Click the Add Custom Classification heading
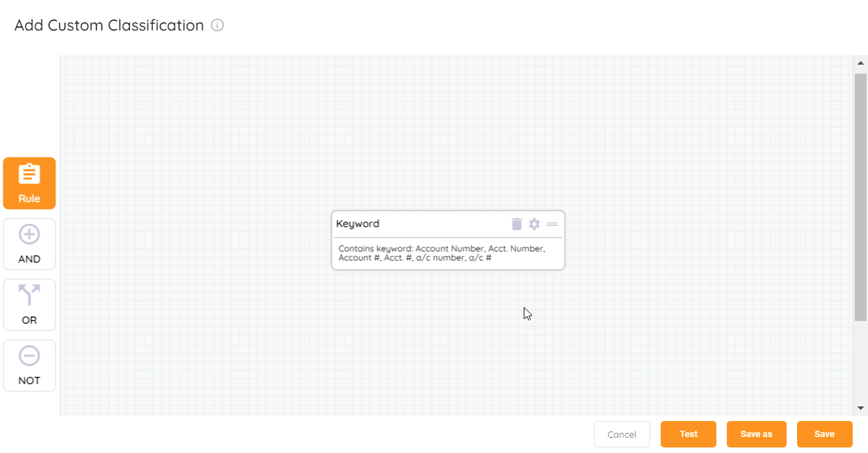Image resolution: width=868 pixels, height=453 pixels. pyautogui.click(x=108, y=25)
